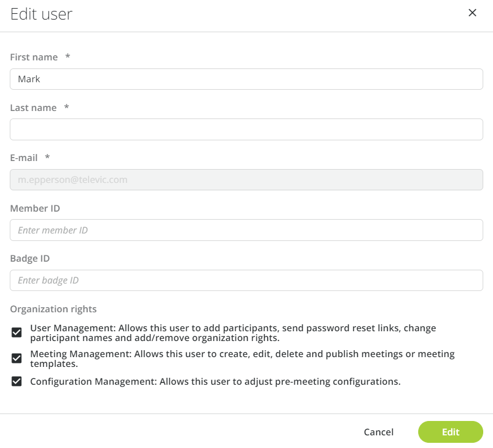Click the Enter member ID field
This screenshot has width=493, height=448.
point(246,230)
